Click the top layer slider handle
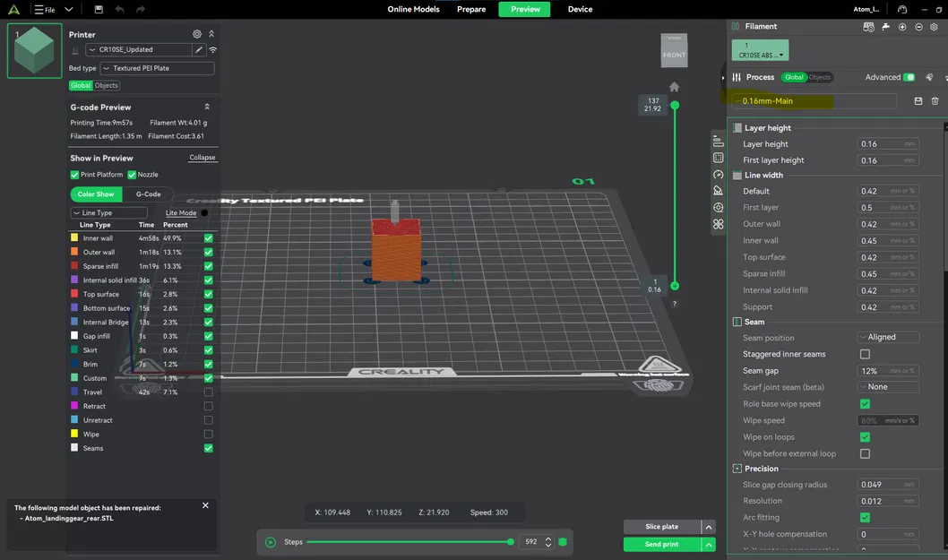The image size is (948, 560). coord(675,105)
